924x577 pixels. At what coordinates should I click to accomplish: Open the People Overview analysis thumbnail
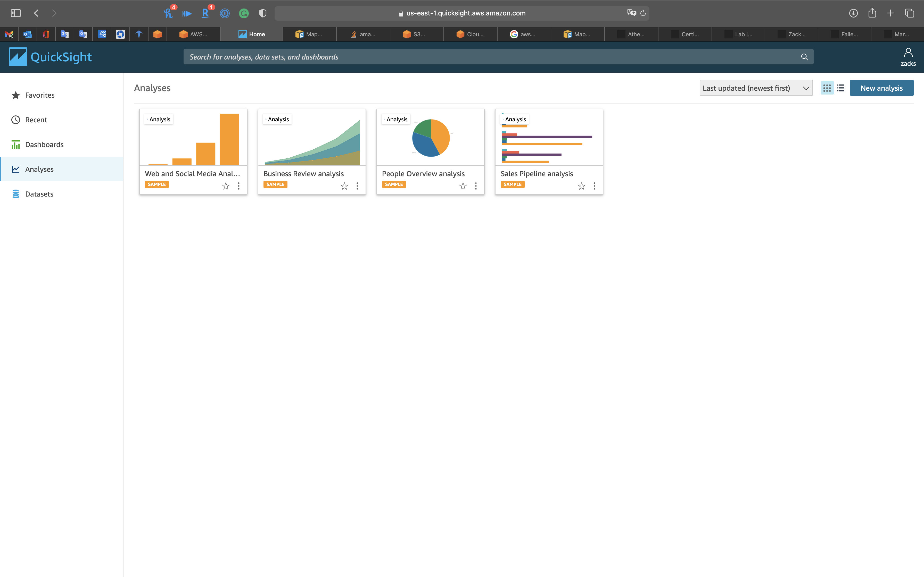tap(430, 138)
